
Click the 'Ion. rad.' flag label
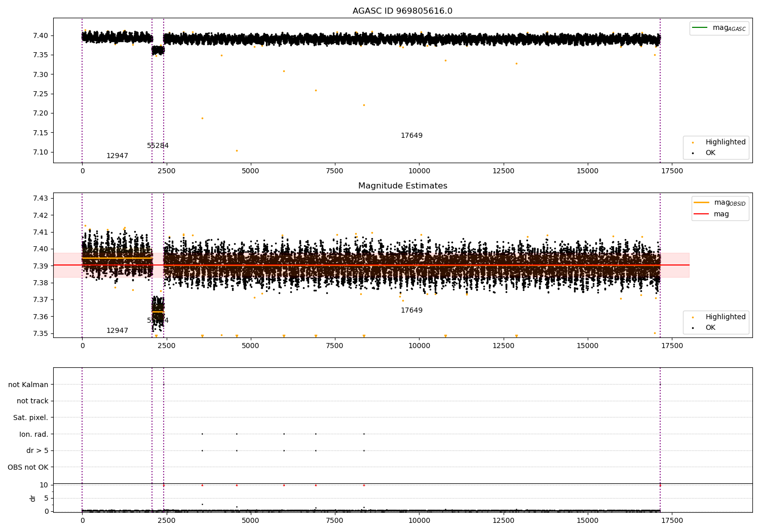34,435
